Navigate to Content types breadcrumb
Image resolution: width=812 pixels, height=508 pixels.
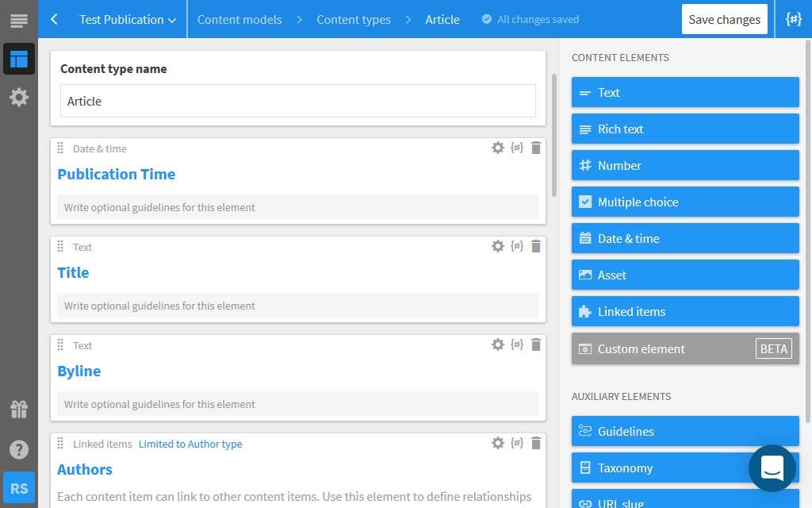tap(354, 20)
